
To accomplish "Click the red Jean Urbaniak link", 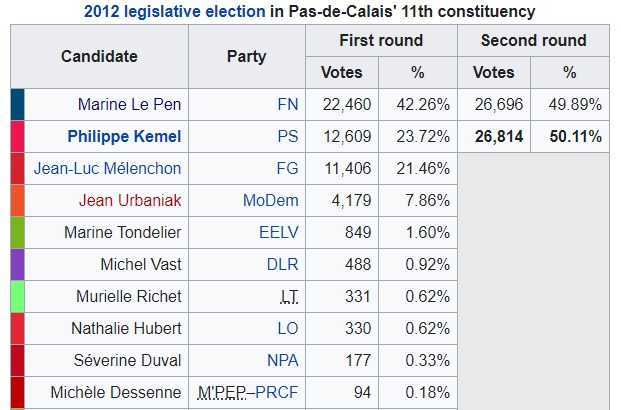I will (130, 200).
